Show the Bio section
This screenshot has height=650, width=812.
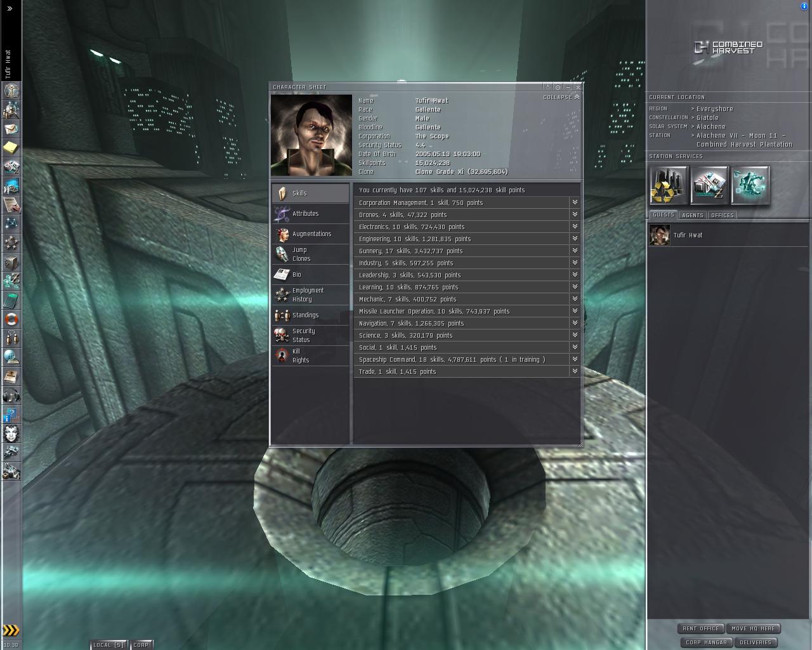coord(310,274)
